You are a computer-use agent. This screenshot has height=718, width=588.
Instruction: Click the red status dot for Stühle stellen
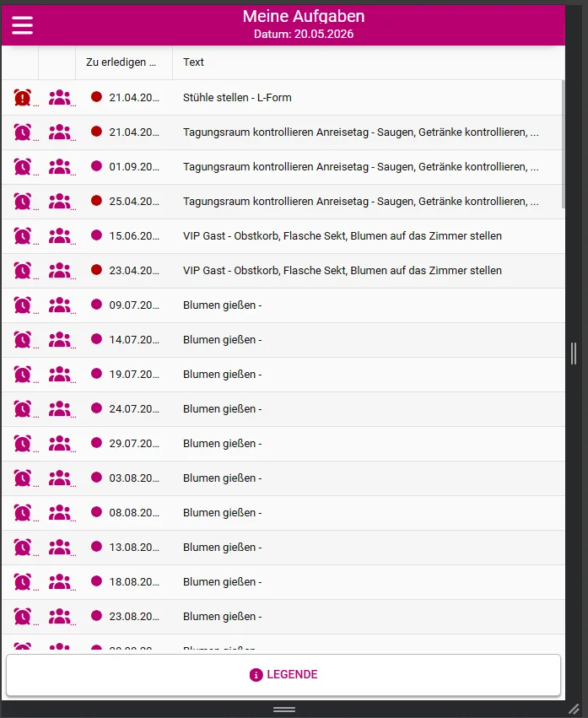96,97
